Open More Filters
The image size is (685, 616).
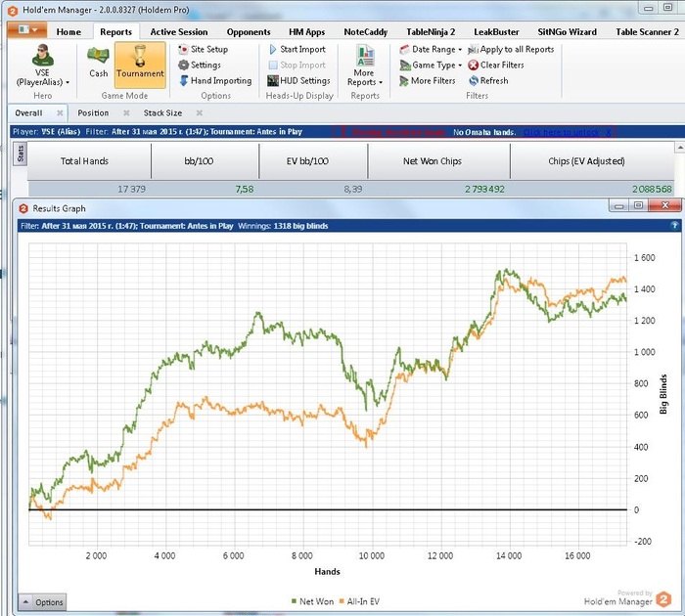coord(428,81)
